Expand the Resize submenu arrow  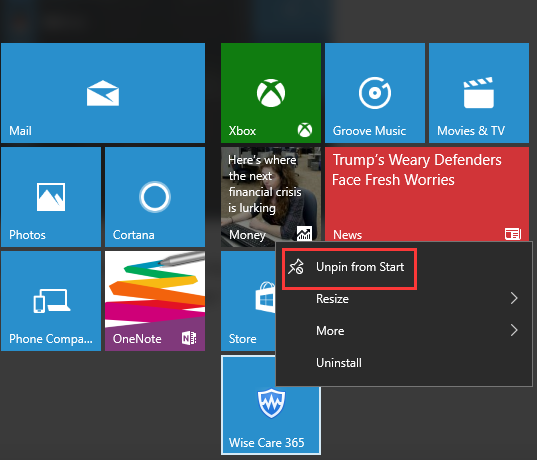(x=514, y=298)
